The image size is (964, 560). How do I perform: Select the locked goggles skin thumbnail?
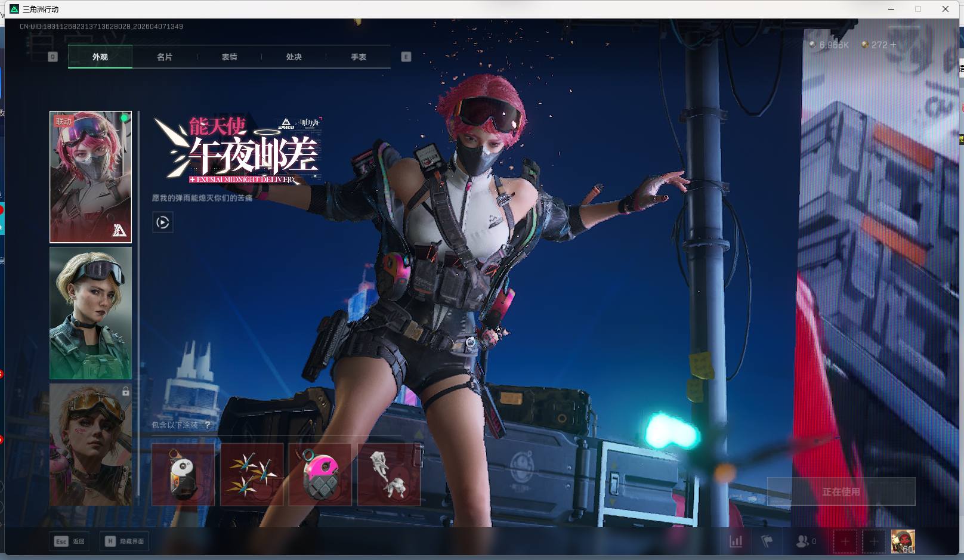(91, 444)
